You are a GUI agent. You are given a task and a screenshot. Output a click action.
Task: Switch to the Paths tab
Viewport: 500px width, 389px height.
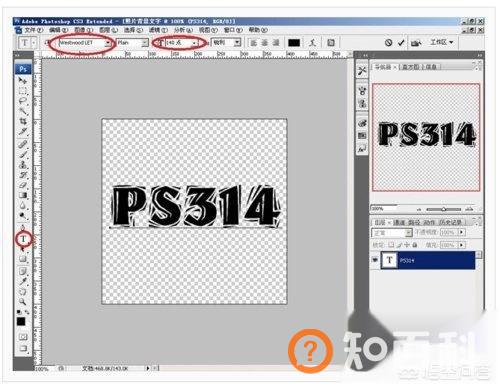(x=414, y=222)
